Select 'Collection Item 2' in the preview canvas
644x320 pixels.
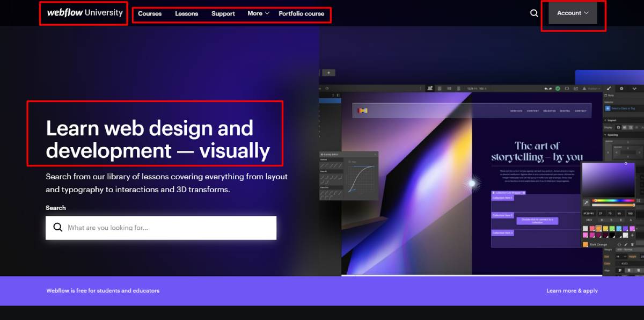(x=502, y=215)
